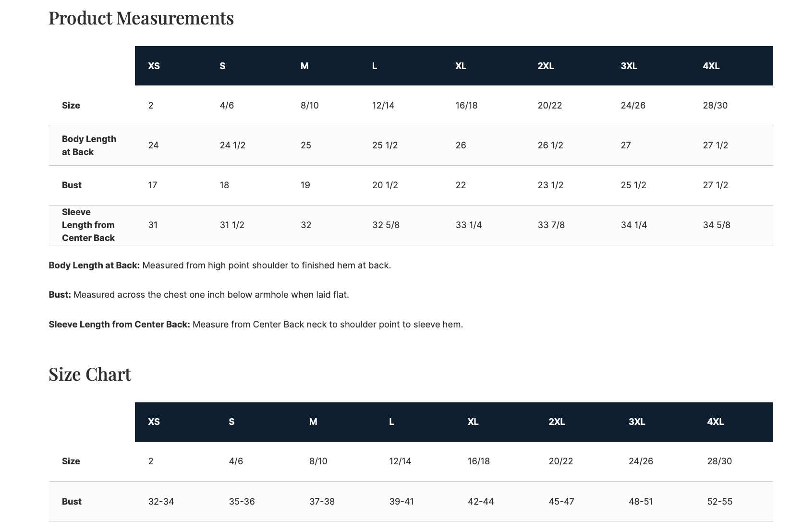Click the Body Length at Back row label
Screen dimensions: 802x532
coord(89,145)
